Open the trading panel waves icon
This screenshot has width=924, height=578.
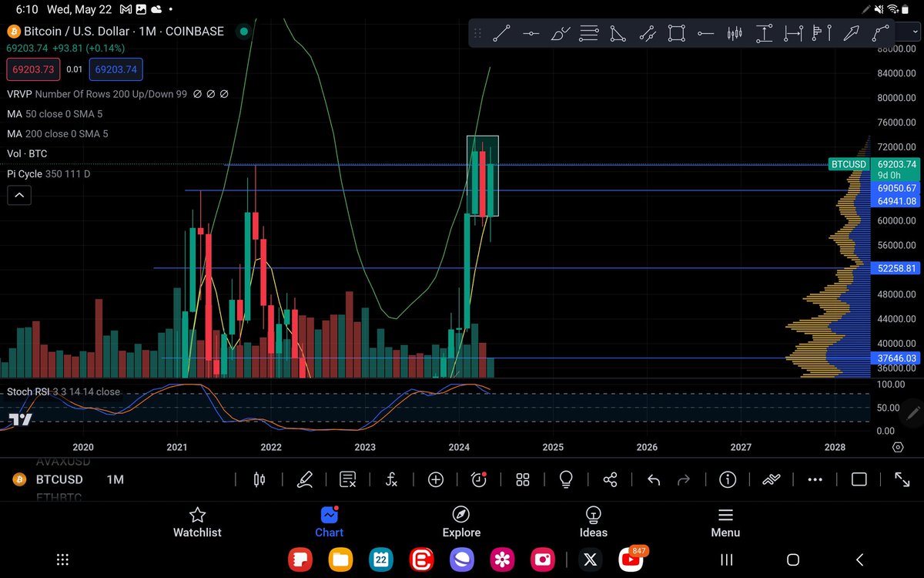(x=772, y=479)
